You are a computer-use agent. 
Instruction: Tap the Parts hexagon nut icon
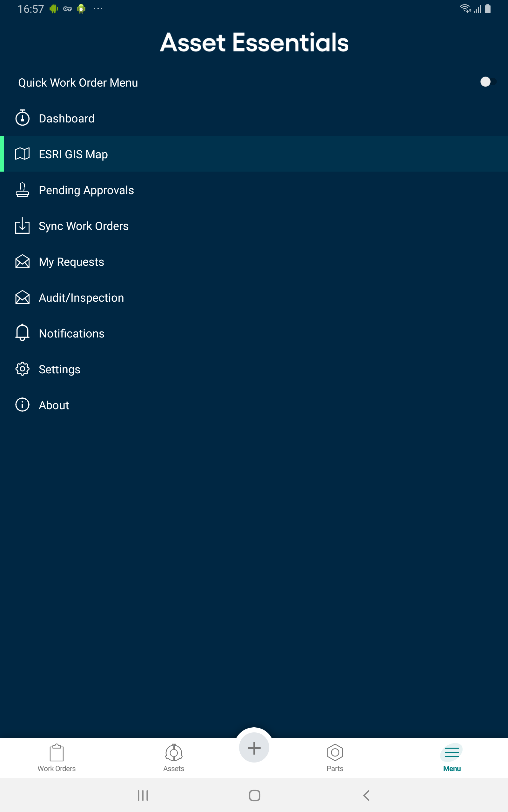point(335,753)
